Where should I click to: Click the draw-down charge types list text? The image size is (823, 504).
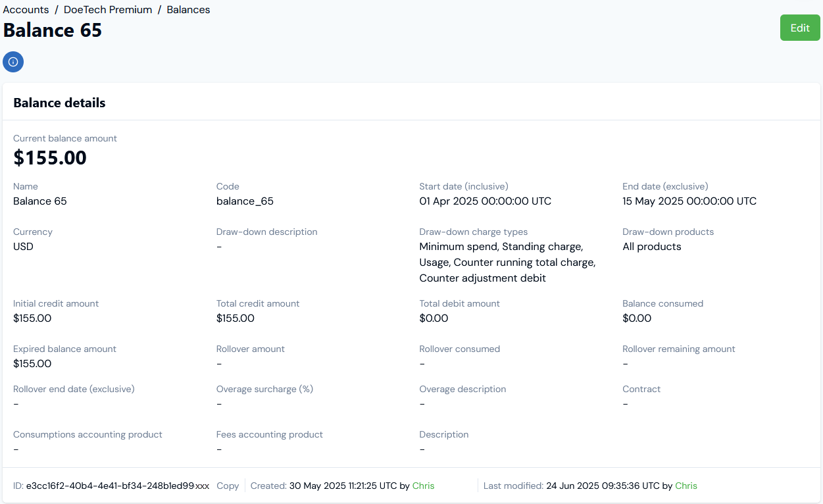[507, 263]
